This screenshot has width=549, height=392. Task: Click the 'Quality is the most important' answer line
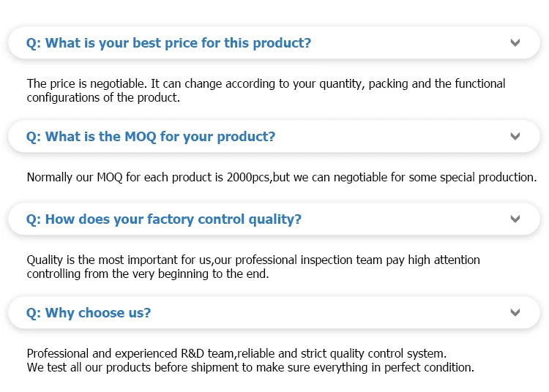coord(253,260)
